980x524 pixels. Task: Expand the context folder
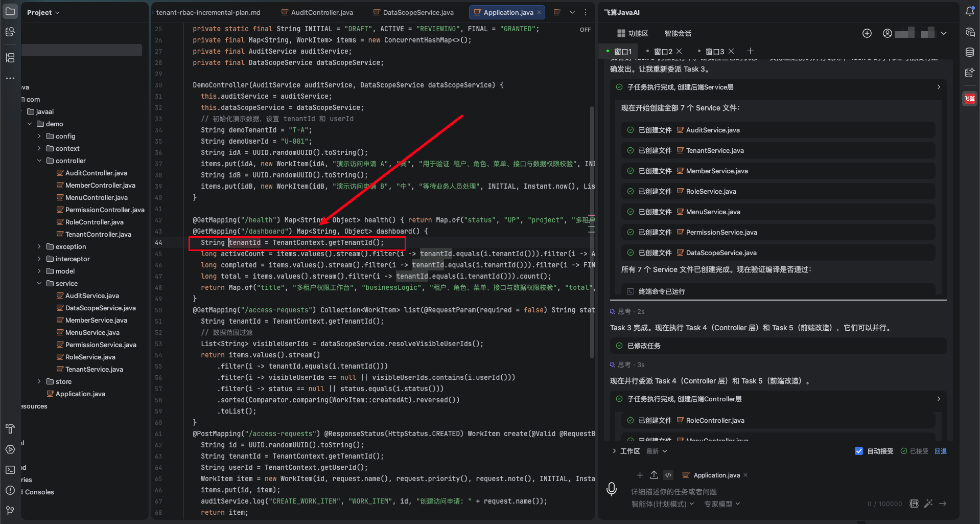coord(39,148)
